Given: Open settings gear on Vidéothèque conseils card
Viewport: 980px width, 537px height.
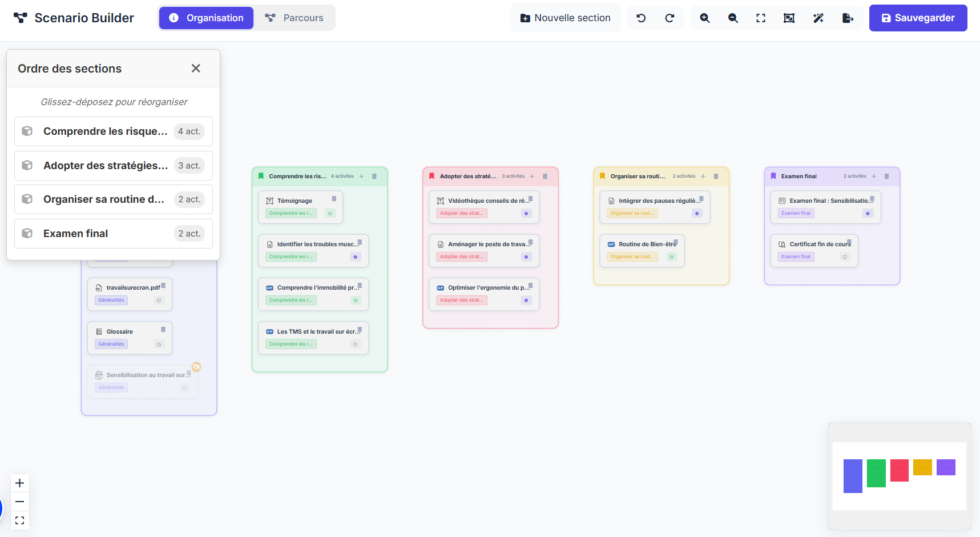Looking at the screenshot, I should click(x=526, y=213).
